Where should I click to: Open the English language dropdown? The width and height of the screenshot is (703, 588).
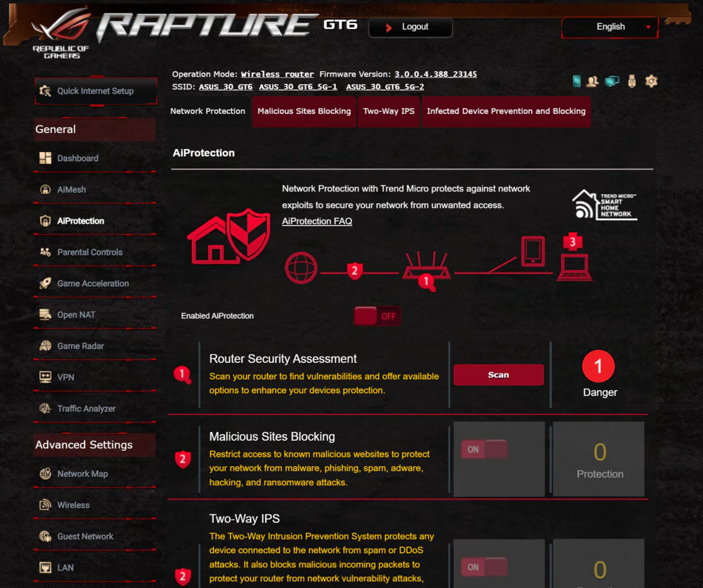tap(610, 27)
